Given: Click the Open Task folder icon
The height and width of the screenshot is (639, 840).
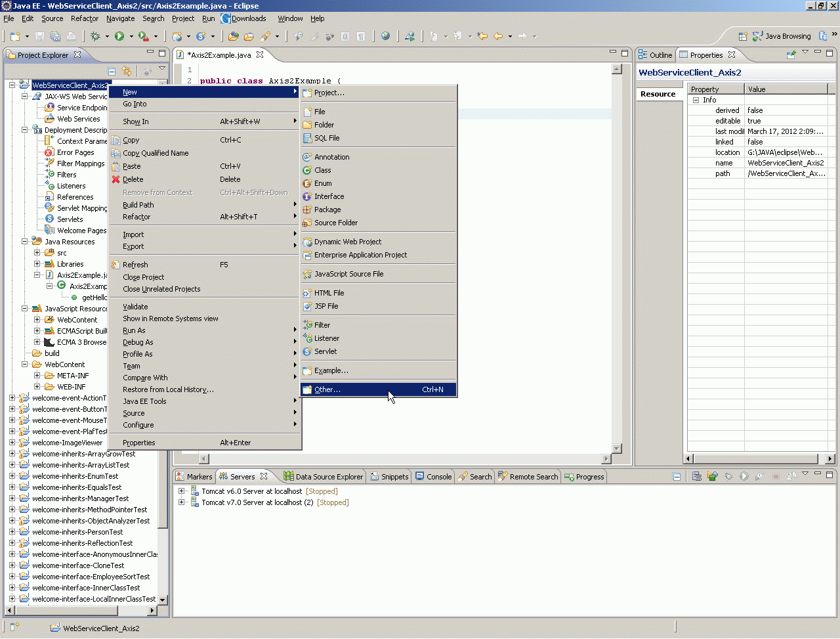Looking at the screenshot, I should [x=249, y=36].
